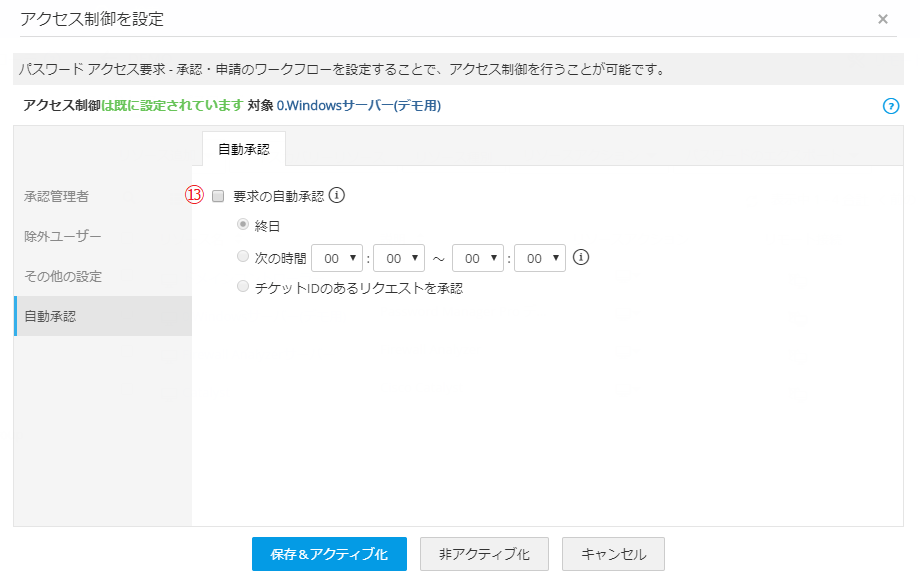Open the start hour dropdown

[338, 258]
